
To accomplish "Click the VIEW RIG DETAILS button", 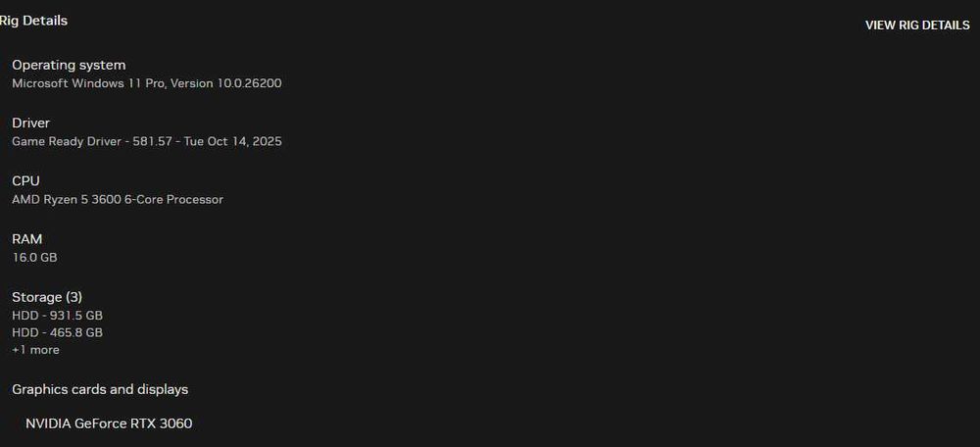I will 916,25.
